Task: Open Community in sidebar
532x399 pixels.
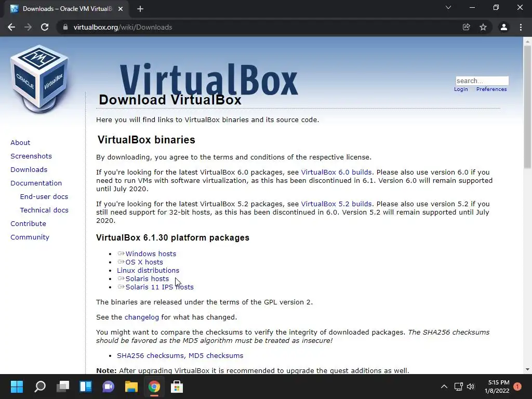Action: (x=30, y=237)
